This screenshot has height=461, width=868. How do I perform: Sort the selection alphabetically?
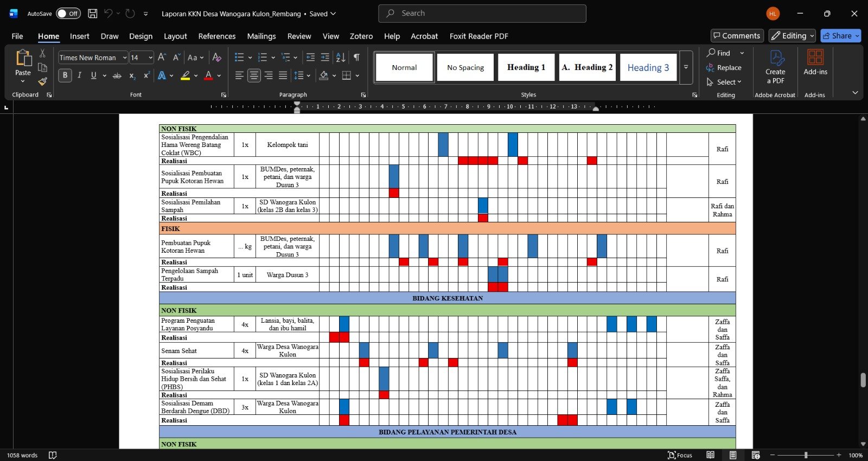(341, 57)
